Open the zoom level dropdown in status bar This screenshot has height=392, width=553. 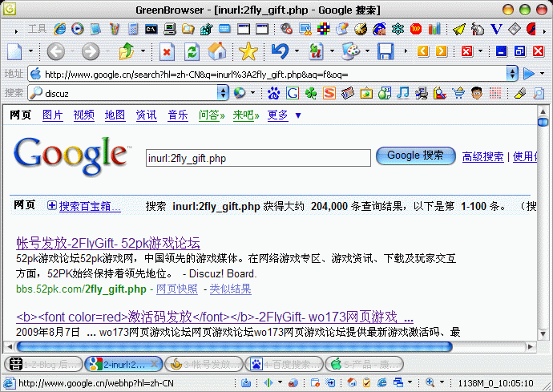(442, 382)
